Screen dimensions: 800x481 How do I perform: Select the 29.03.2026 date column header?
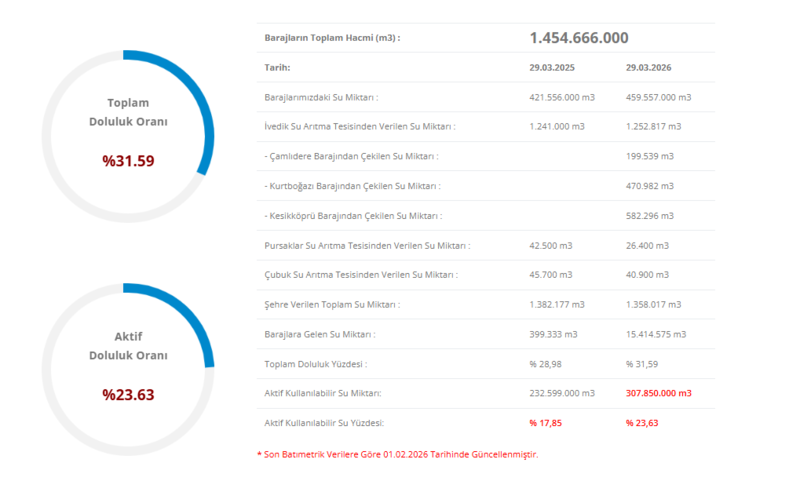coord(650,68)
